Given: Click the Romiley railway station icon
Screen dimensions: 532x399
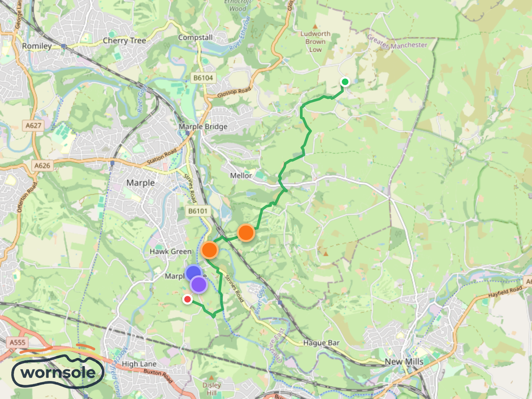Looking at the screenshot, I should [x=64, y=46].
